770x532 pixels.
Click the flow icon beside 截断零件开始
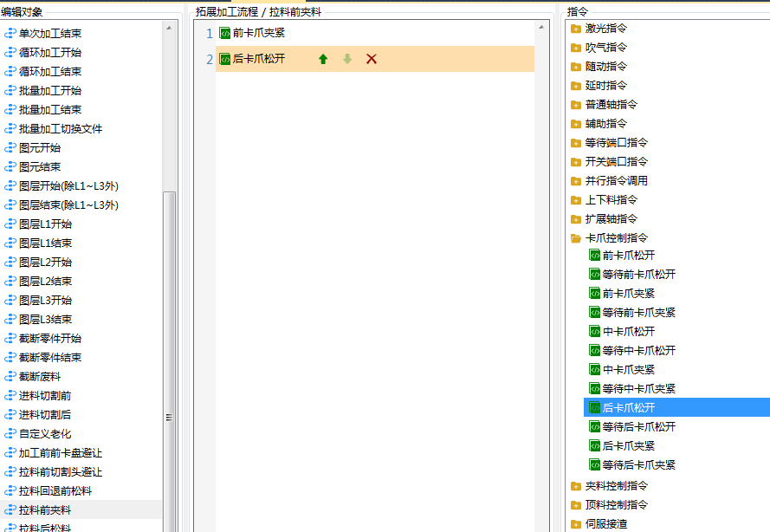[10, 339]
